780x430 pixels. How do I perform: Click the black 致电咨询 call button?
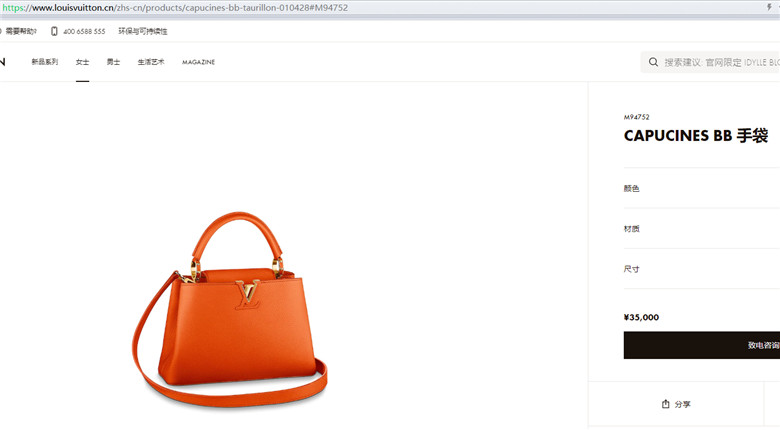(x=702, y=345)
